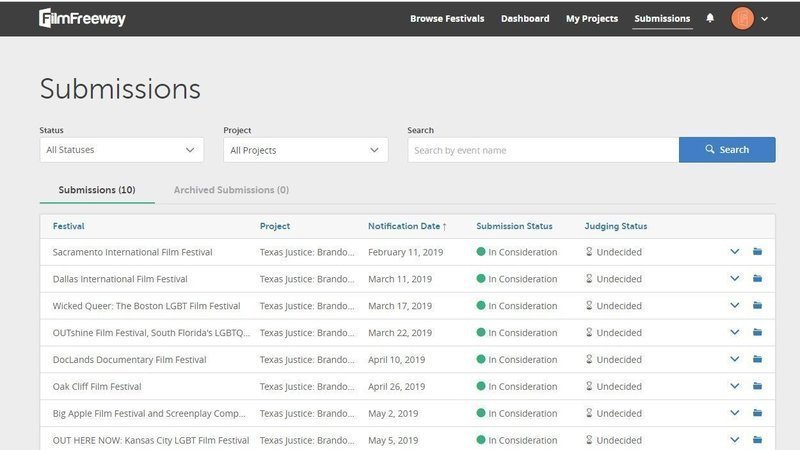Image resolution: width=800 pixels, height=450 pixels.
Task: Open folder icon for Dallas International Film Festival
Action: [757, 279]
